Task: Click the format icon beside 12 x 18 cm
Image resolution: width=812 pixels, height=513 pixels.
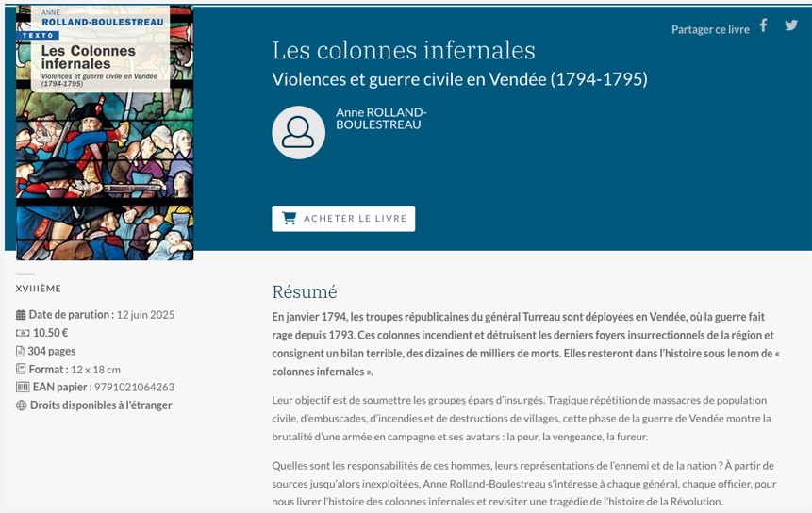Action: (x=22, y=369)
